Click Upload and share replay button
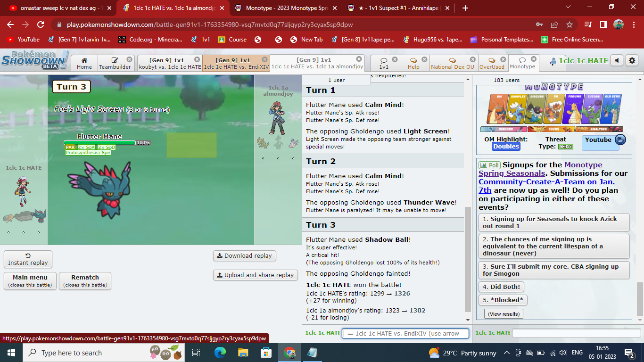 click(x=255, y=275)
